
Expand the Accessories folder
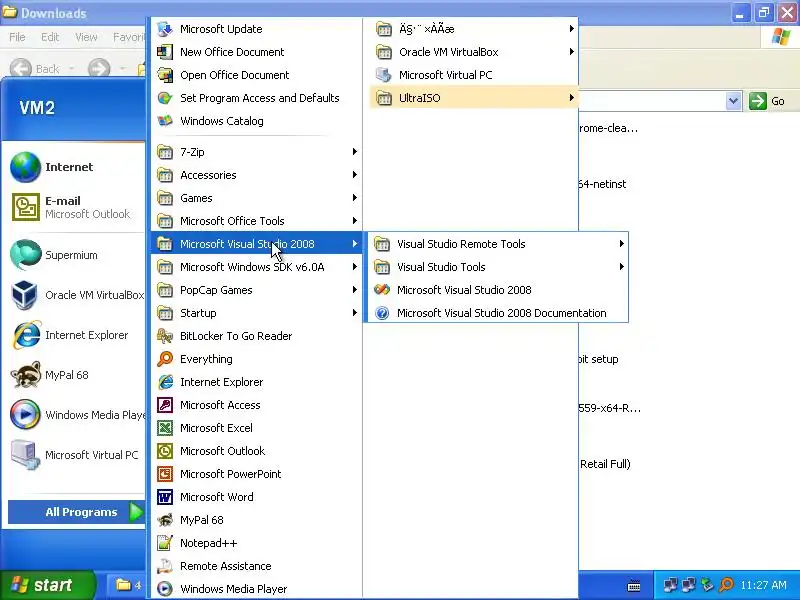tap(257, 174)
